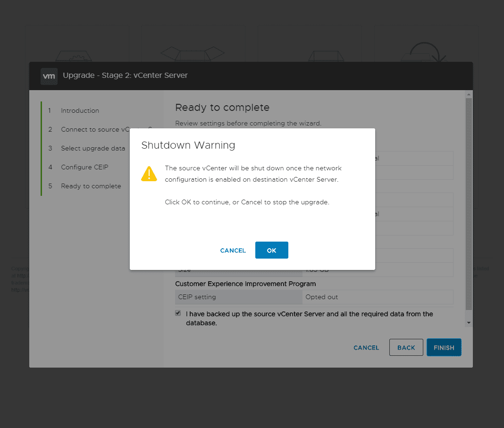Click the yellow warning triangle icon
This screenshot has height=428, width=504.
(149, 174)
